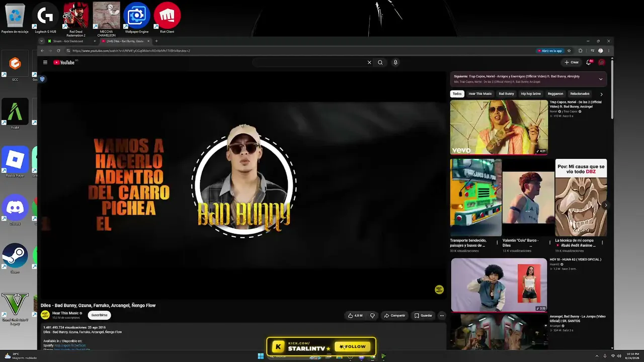644x362 pixels.
Task: Open options for Transporte bendecido short
Action: [x=497, y=242]
